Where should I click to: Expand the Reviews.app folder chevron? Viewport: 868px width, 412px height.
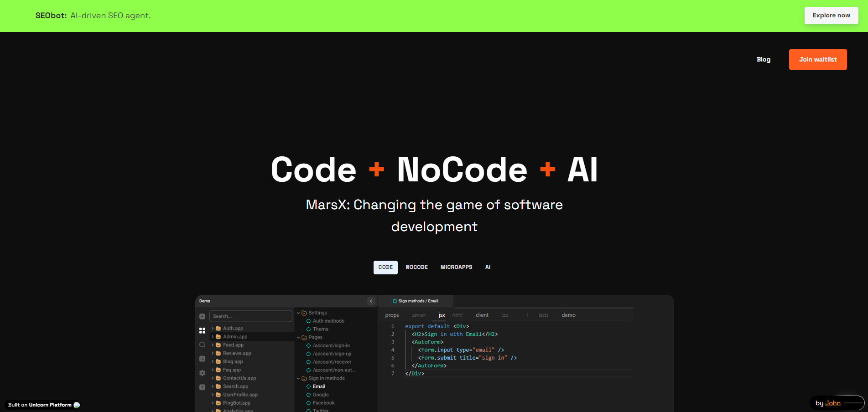click(x=213, y=353)
